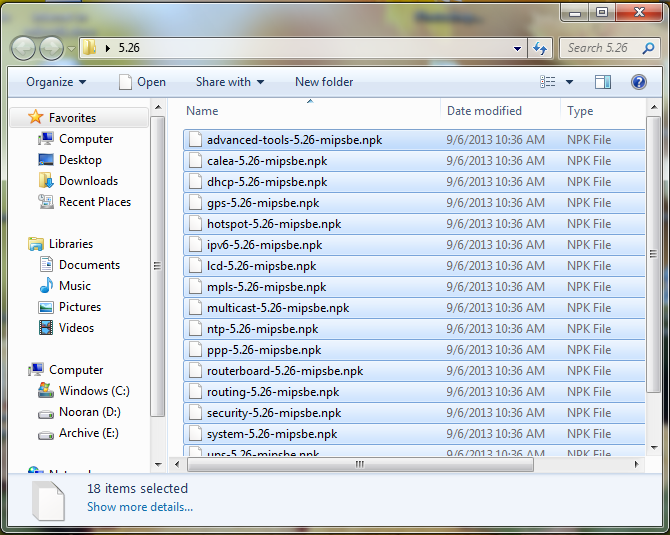Open address bar history dropdown

(517, 48)
